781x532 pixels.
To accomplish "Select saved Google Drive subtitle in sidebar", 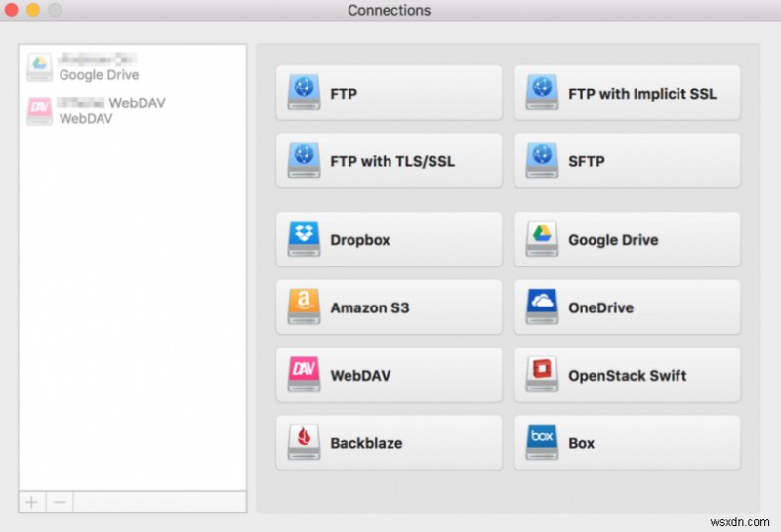I will [100, 75].
